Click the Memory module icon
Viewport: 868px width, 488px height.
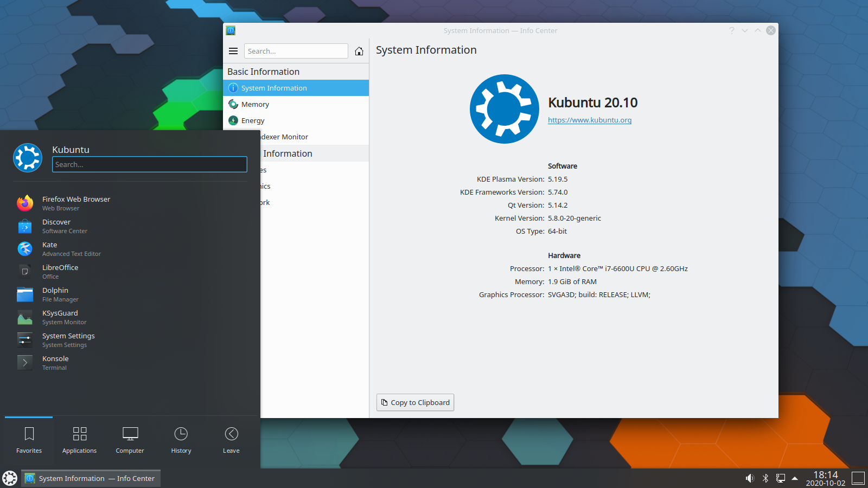tap(233, 104)
